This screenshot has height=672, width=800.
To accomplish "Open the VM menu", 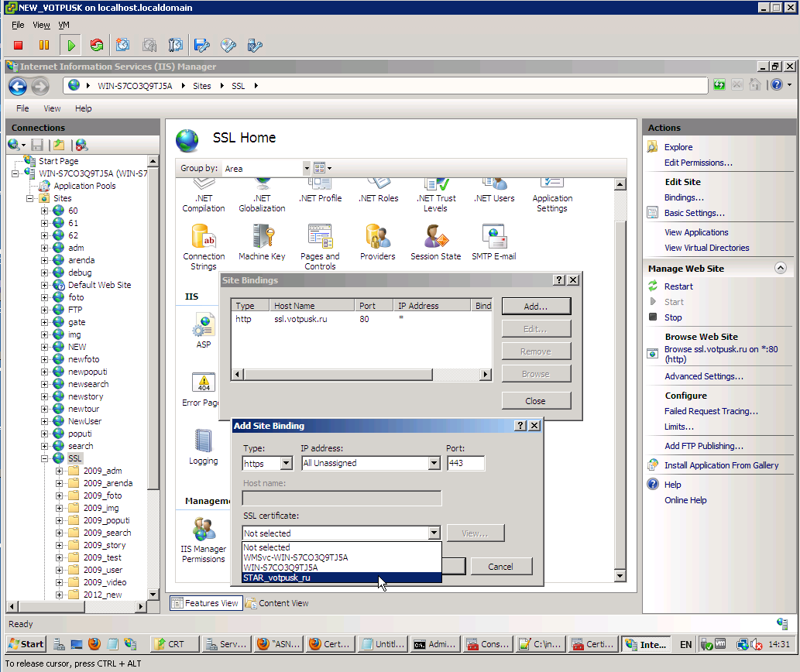I will 64,25.
